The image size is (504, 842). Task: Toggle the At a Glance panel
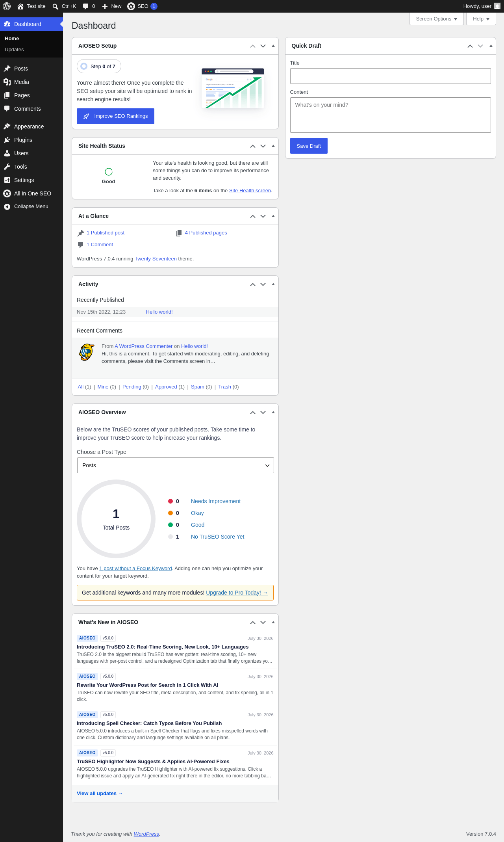tap(273, 216)
